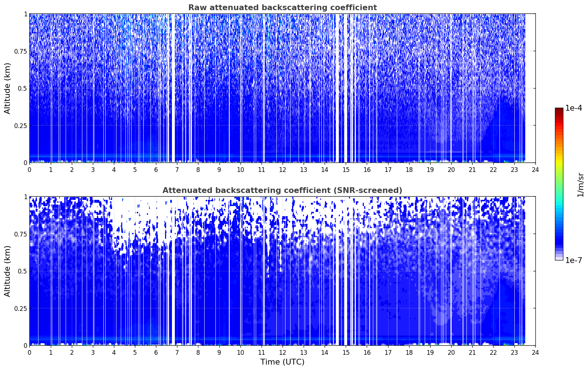This screenshot has width=588, height=370.
Task: Click the hour 24 tick on top plot
Action: pos(535,170)
